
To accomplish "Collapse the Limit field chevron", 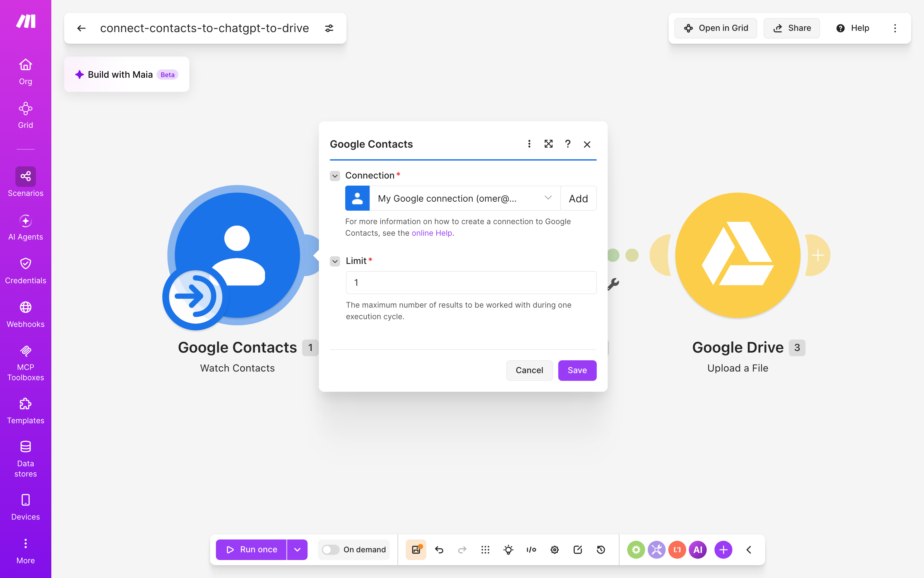I will [335, 261].
